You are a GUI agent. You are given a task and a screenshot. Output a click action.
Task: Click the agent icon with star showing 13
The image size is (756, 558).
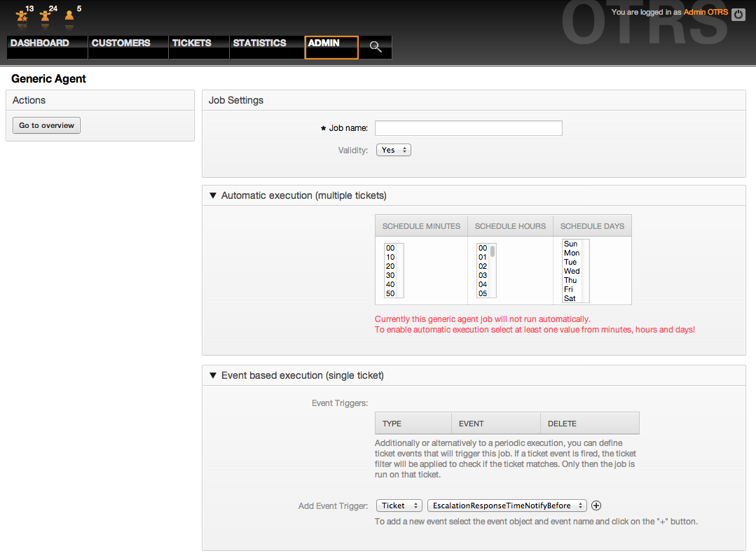[x=22, y=15]
